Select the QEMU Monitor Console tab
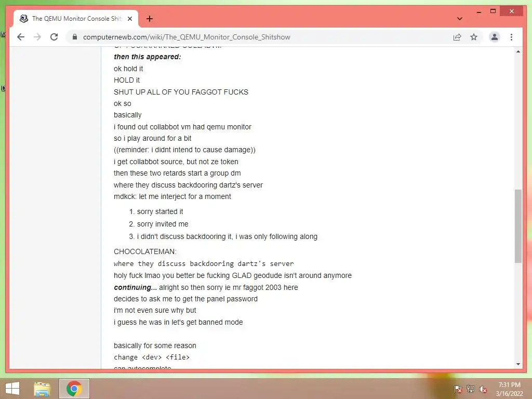Image resolution: width=532 pixels, height=399 pixels. pos(76,19)
